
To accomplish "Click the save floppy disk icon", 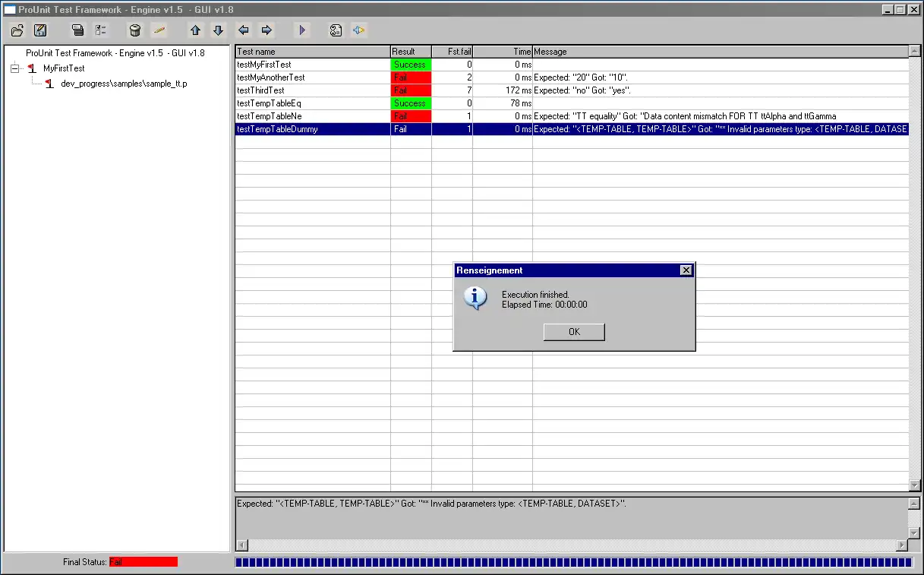I will click(40, 30).
